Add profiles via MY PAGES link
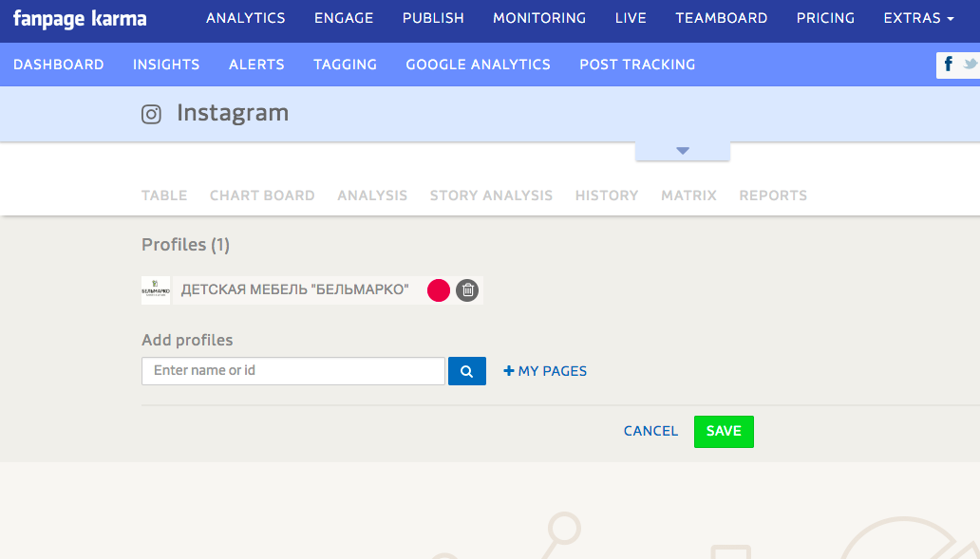 point(545,371)
